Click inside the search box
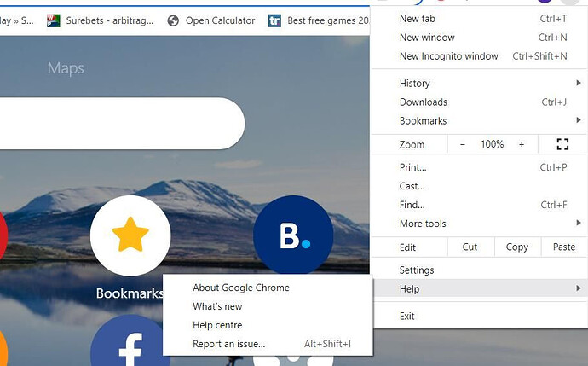This screenshot has width=588, height=366. 122,123
